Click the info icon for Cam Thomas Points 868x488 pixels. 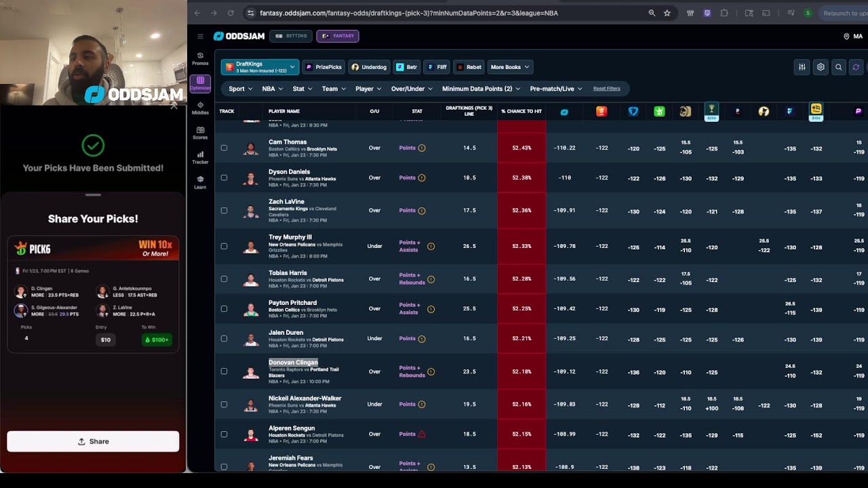click(x=422, y=148)
